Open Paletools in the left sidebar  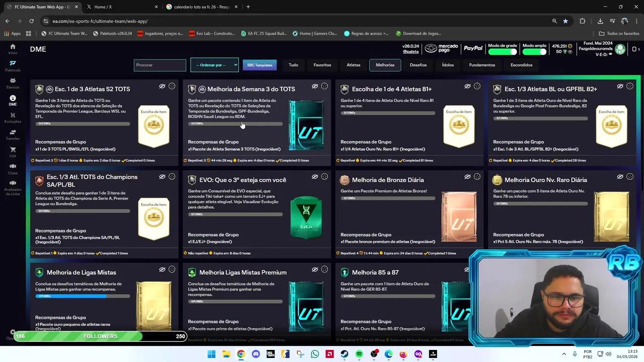click(13, 66)
